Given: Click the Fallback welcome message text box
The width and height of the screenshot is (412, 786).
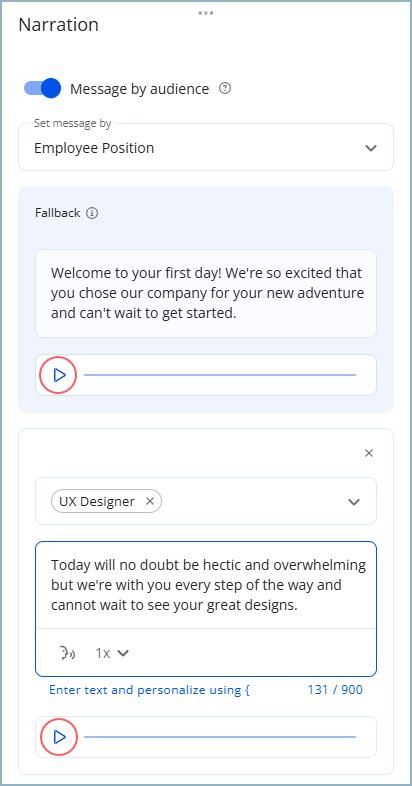Looking at the screenshot, I should click(x=206, y=293).
